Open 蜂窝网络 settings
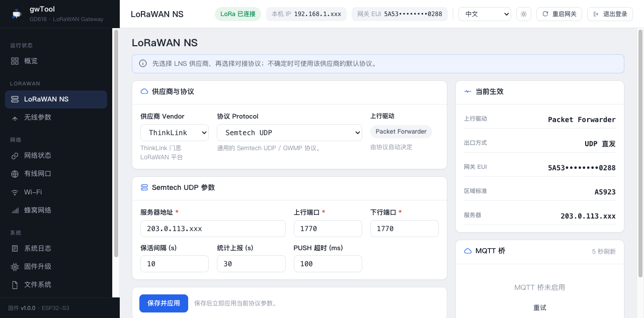 tap(56, 210)
